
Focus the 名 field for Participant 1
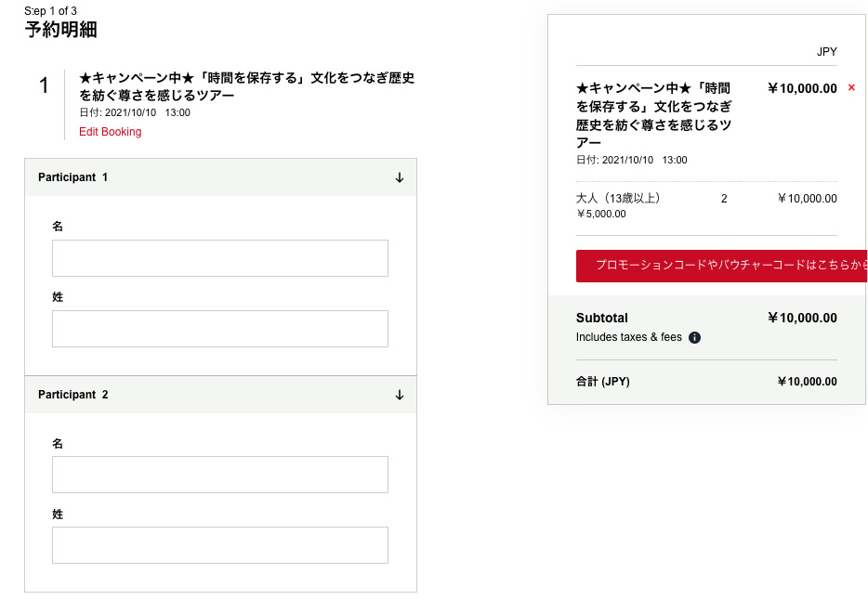pyautogui.click(x=219, y=258)
